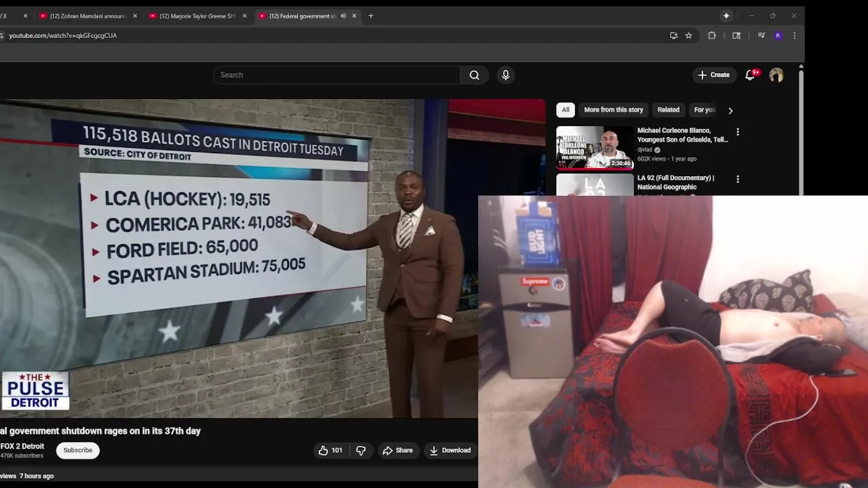Viewport: 868px width, 488px height.
Task: Open YouTube notifications bell
Action: pyautogui.click(x=751, y=75)
